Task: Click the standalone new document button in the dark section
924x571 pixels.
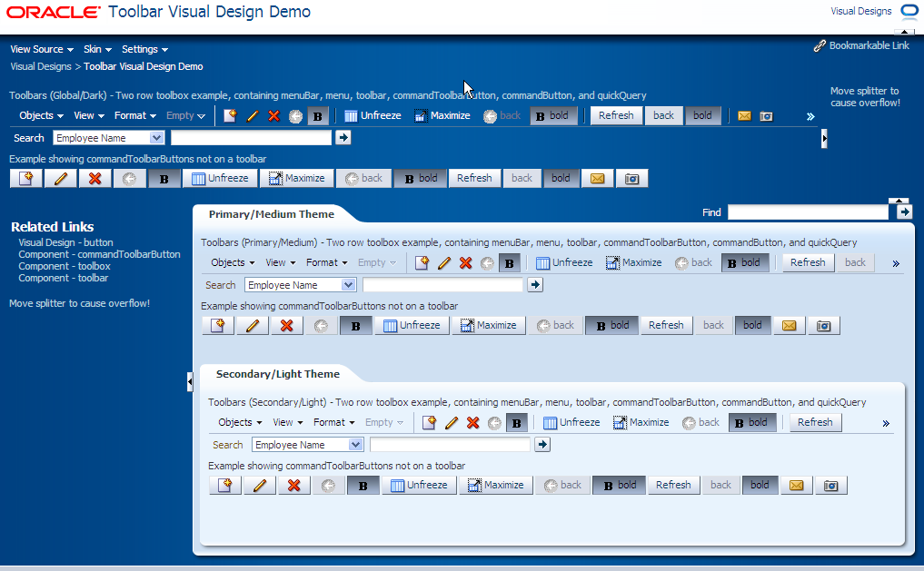Action: tap(26, 178)
